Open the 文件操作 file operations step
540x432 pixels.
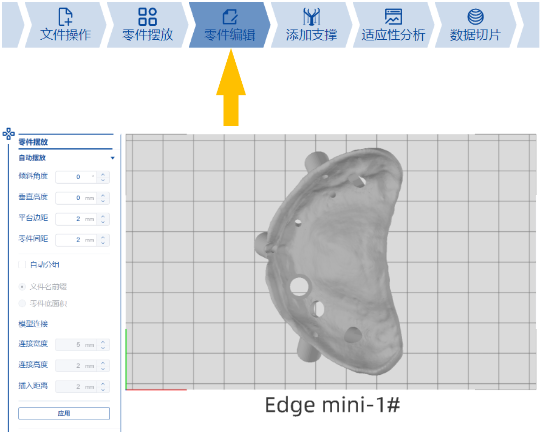click(x=65, y=25)
